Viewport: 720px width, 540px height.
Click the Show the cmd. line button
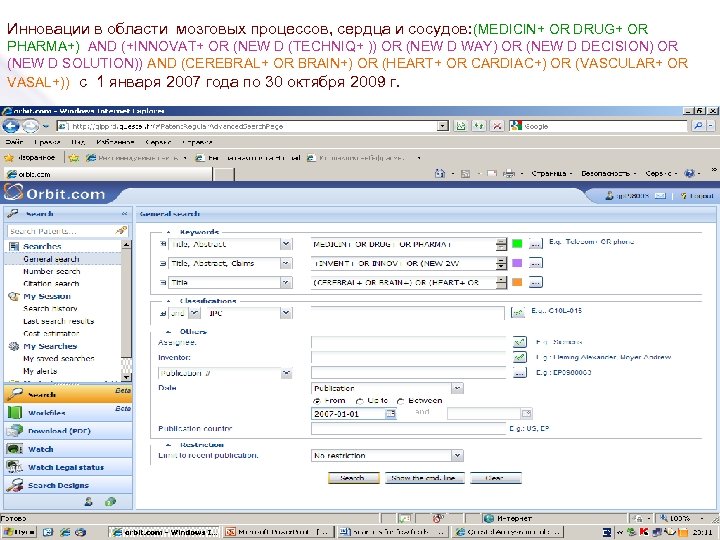click(x=425, y=478)
